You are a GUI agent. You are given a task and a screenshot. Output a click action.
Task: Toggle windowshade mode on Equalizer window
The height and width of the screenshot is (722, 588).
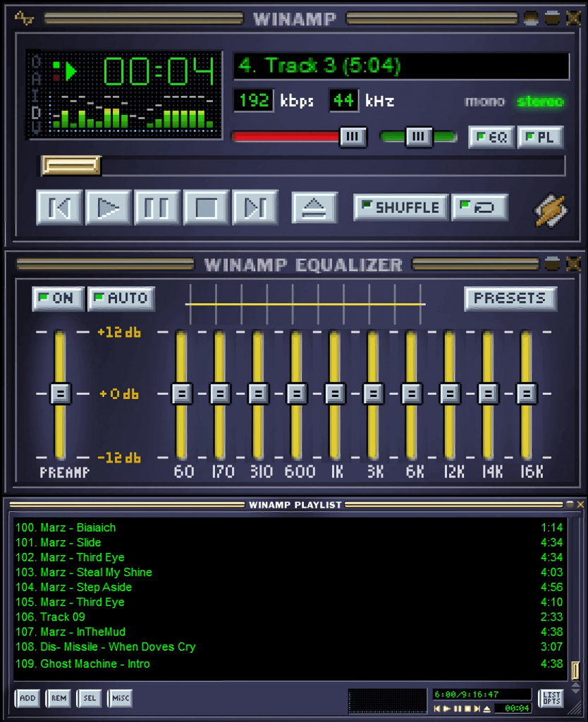[552, 264]
